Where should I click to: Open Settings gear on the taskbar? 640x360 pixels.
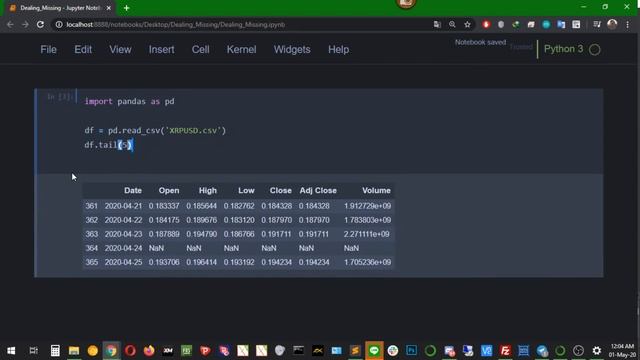(x=597, y=351)
